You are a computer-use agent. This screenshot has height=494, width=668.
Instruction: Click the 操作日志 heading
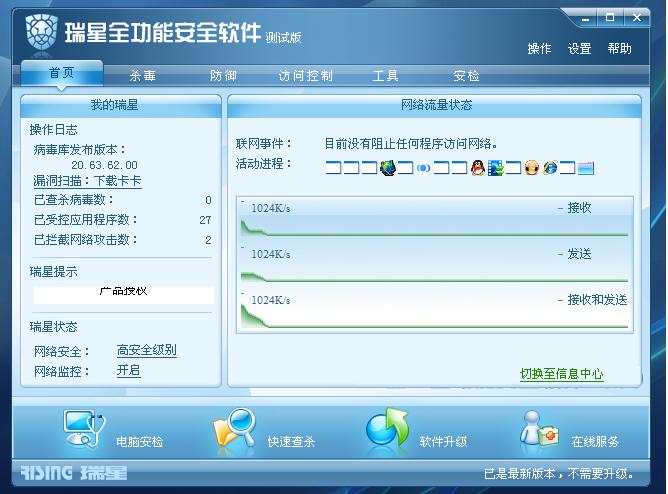pyautogui.click(x=54, y=129)
